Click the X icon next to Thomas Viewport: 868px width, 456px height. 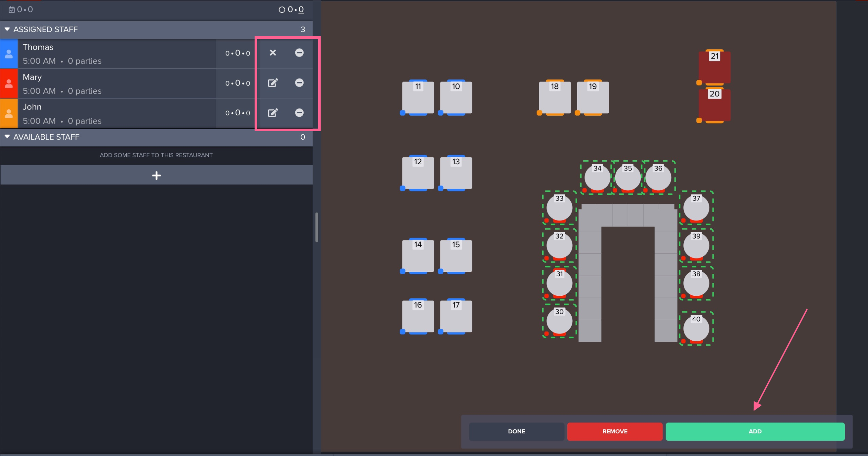click(273, 53)
